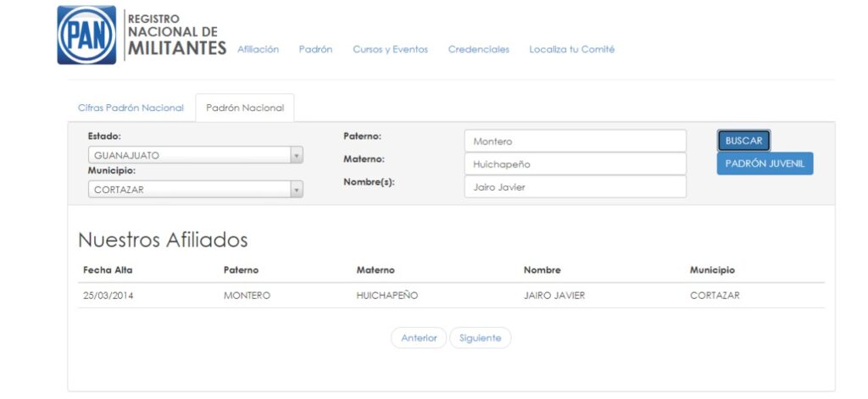Open the Afiliación menu
This screenshot has height=399, width=868.
click(258, 49)
